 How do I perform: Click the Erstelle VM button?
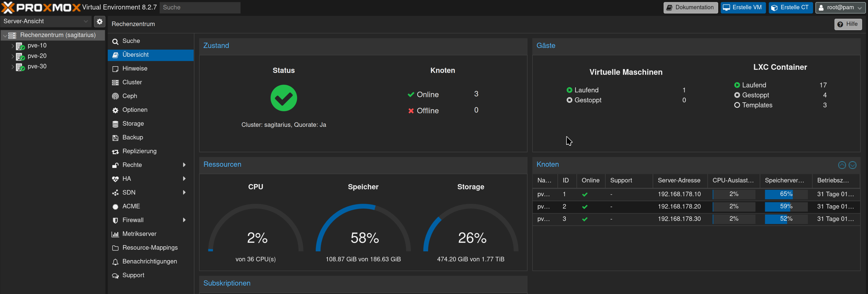coord(743,7)
